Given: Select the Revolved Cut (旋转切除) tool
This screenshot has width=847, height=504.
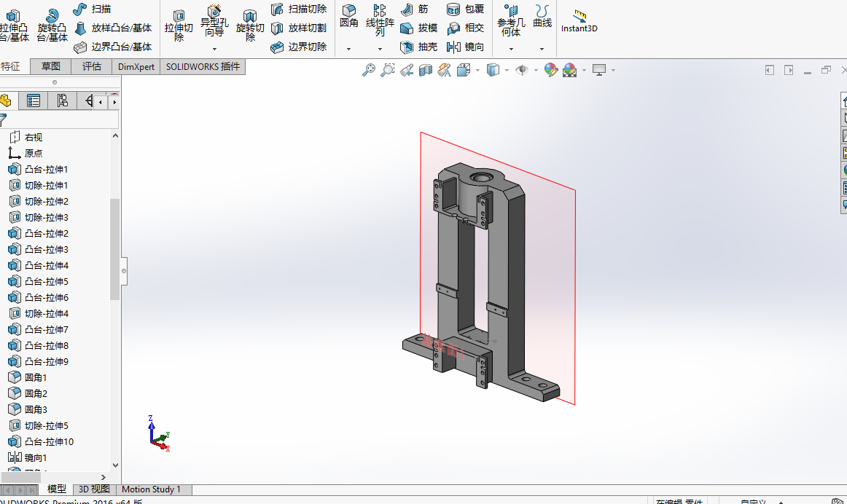Looking at the screenshot, I should 250,25.
